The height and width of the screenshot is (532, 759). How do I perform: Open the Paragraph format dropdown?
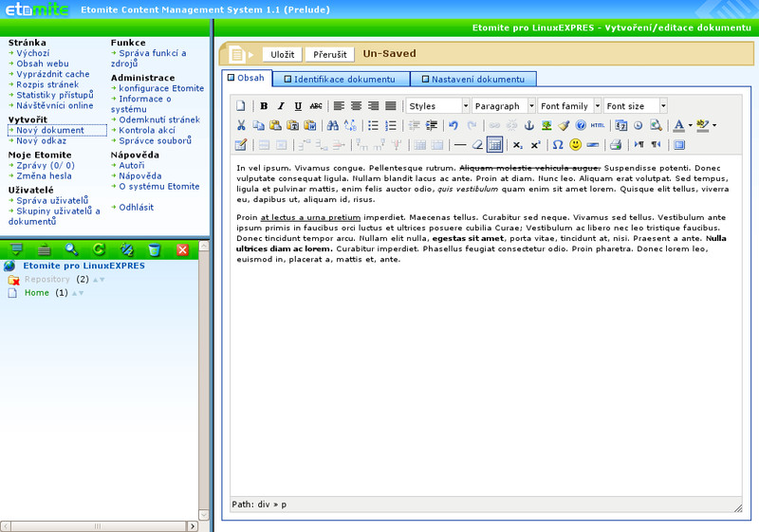504,106
